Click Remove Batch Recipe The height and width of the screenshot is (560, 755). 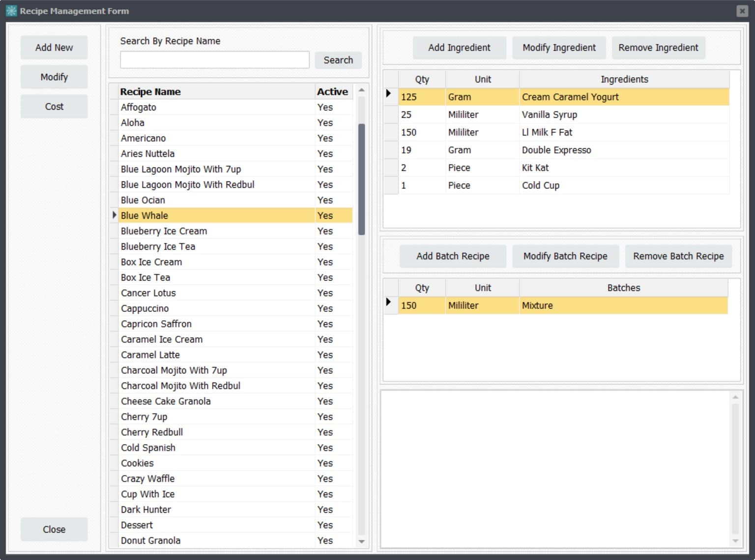pyautogui.click(x=678, y=256)
